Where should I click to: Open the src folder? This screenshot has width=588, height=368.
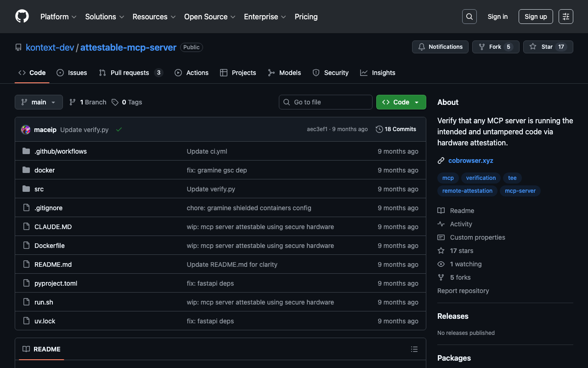click(39, 189)
